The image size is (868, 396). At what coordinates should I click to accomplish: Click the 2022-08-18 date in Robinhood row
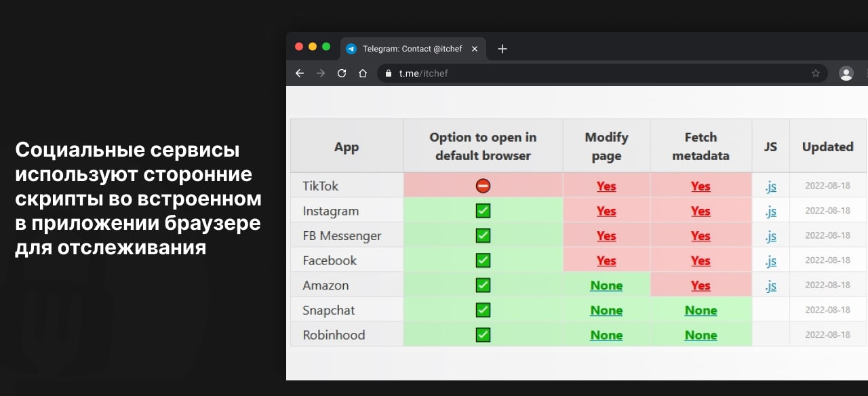827,335
